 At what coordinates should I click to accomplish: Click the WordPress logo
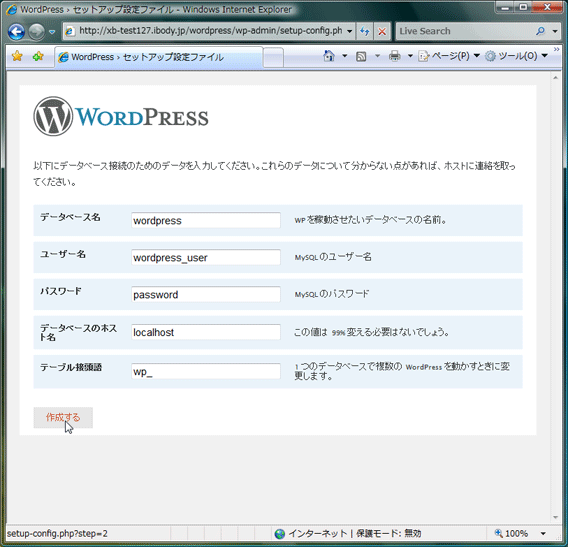tap(121, 117)
